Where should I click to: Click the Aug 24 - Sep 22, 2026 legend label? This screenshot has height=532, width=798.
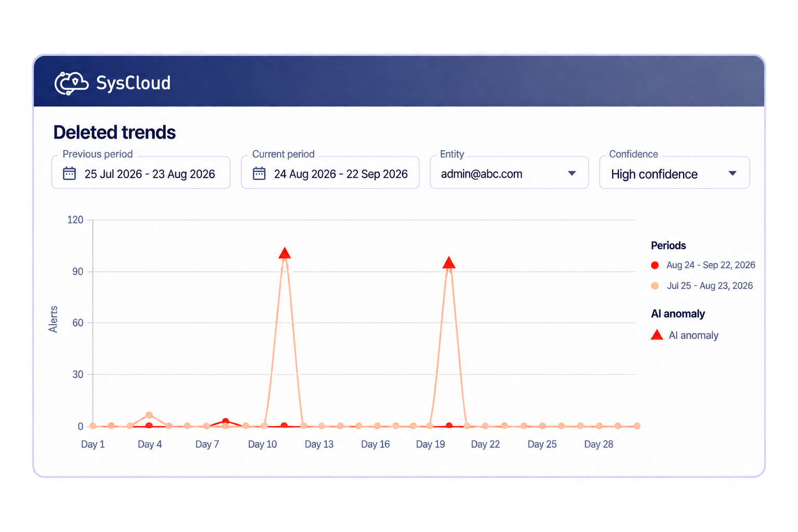coord(711,265)
